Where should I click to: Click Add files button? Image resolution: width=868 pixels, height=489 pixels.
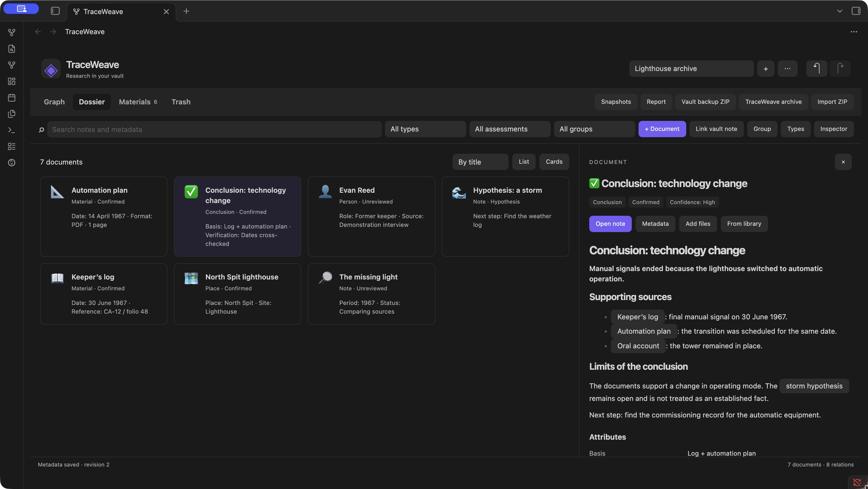pos(698,224)
